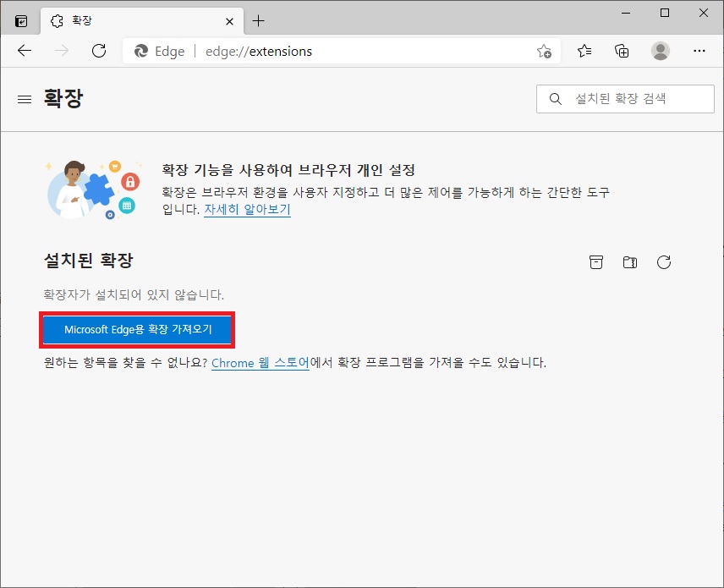The width and height of the screenshot is (724, 588).
Task: Open Settings and more menu
Action: pos(699,51)
